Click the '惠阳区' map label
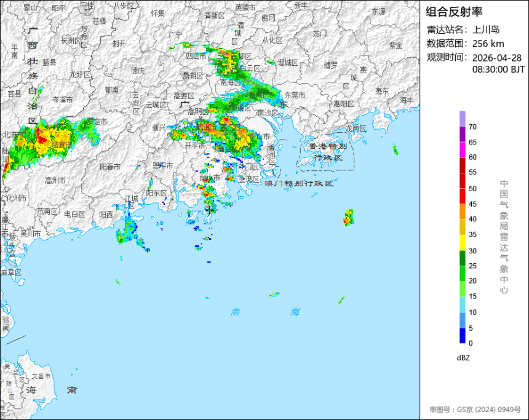The width and height of the screenshot is (529, 420). pos(344,104)
